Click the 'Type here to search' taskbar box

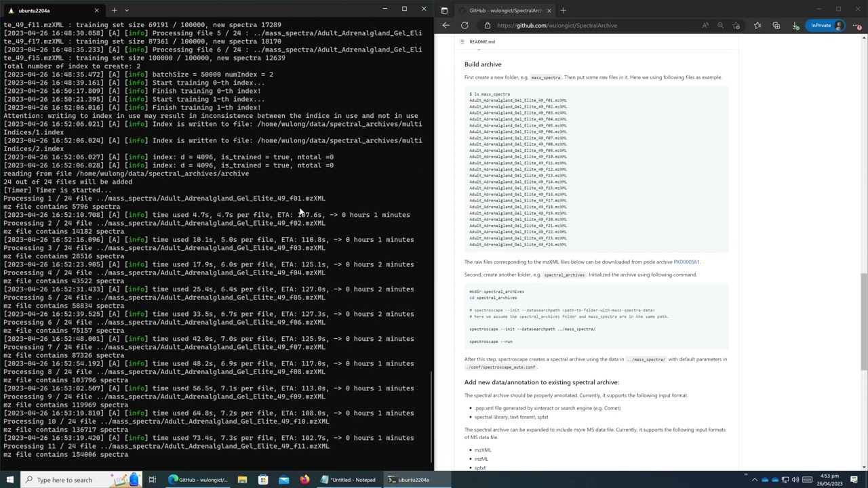(81, 480)
